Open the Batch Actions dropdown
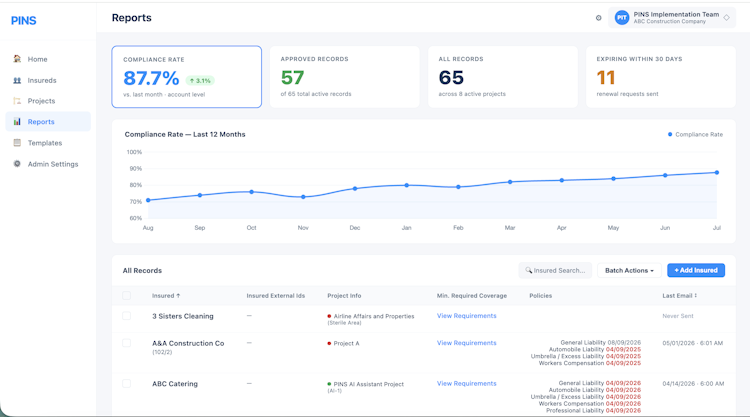This screenshot has height=417, width=750. tap(629, 270)
